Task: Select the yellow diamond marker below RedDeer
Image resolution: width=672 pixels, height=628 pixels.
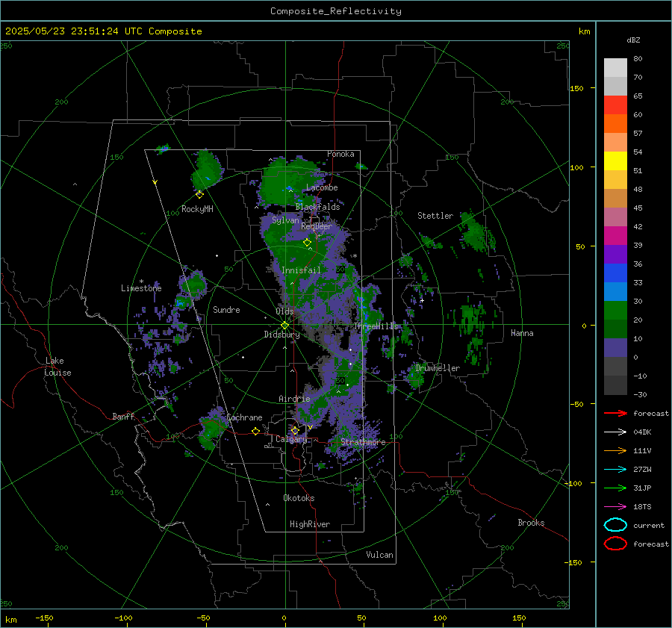Action: point(307,243)
